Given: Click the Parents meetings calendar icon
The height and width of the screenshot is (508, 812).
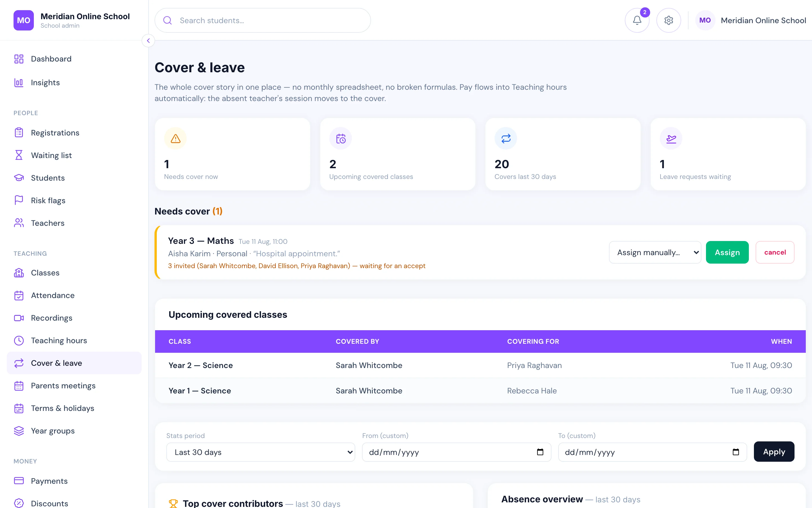Looking at the screenshot, I should point(19,386).
